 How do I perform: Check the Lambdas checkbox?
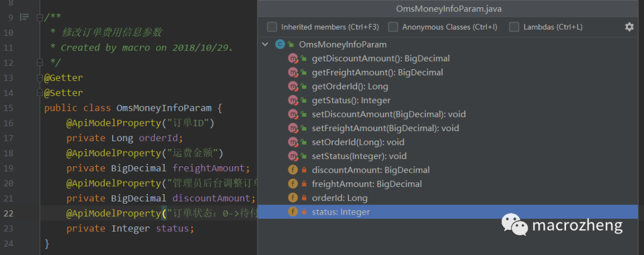tap(514, 27)
